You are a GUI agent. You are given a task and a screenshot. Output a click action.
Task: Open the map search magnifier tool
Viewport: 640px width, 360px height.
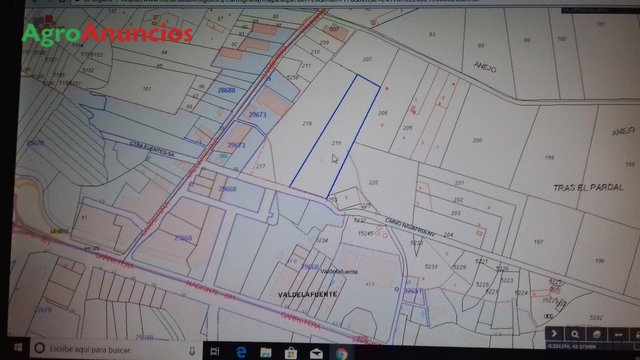(575, 334)
